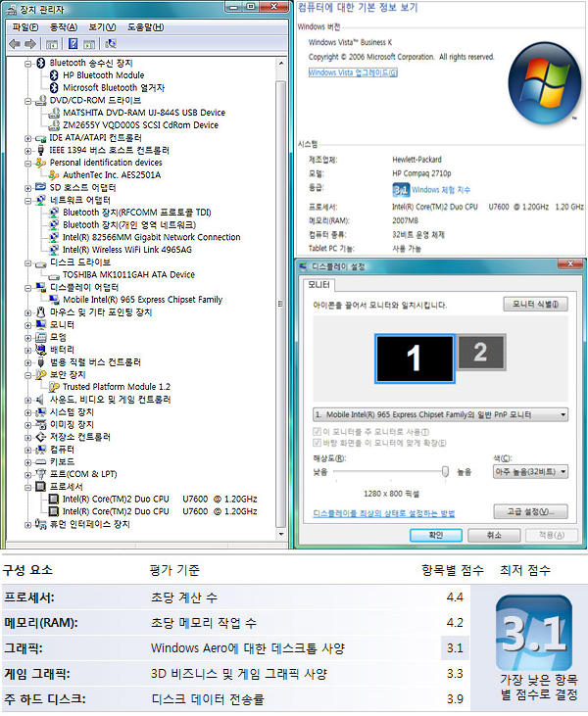Screen dimensions: 588x716
Task: Click the 주 하드 디스크 score 3.9
Action: coord(455,698)
